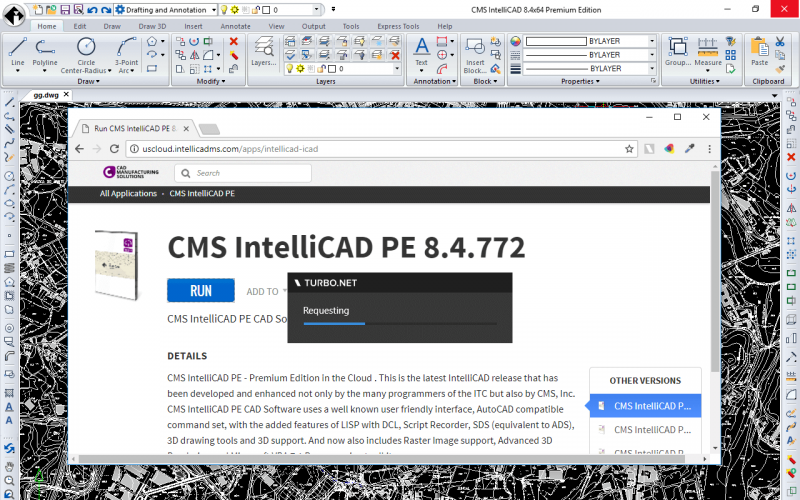Toggle layer lock icon in ribbon Layers dropdown
800x500 pixels.
tap(321, 68)
